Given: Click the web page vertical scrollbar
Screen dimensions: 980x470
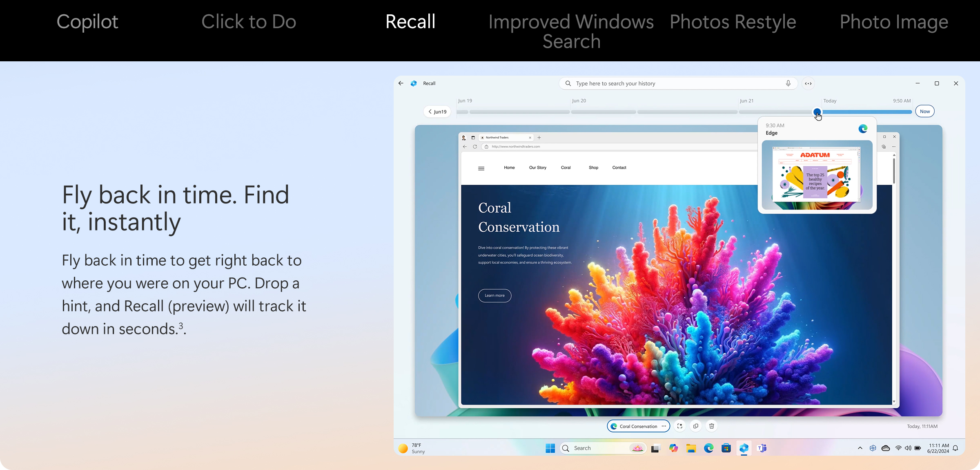Looking at the screenshot, I should point(894,171).
